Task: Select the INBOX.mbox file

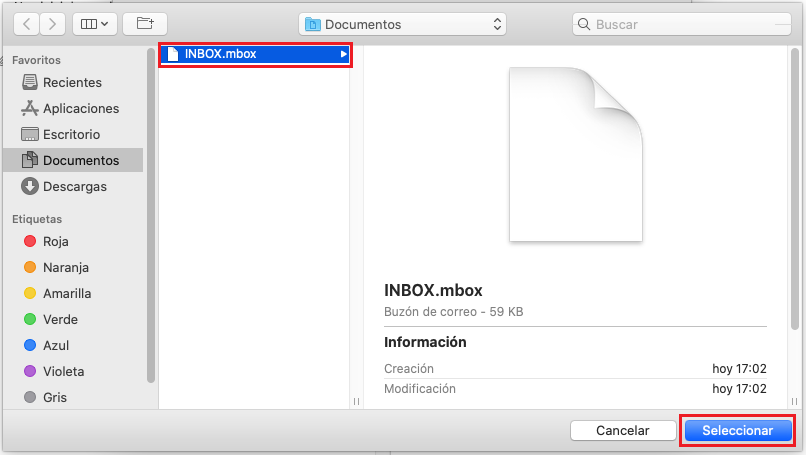Action: [220, 54]
